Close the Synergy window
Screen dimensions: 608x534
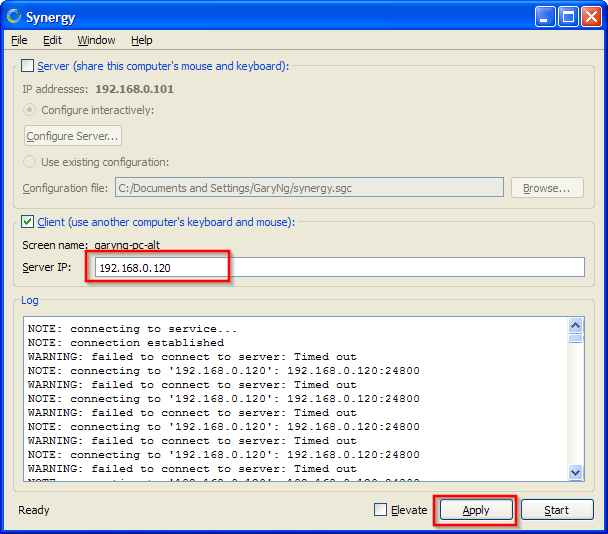591,17
